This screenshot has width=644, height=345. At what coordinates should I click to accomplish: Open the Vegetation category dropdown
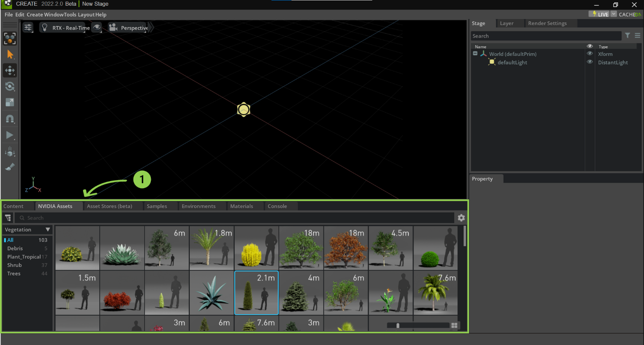pyautogui.click(x=27, y=229)
